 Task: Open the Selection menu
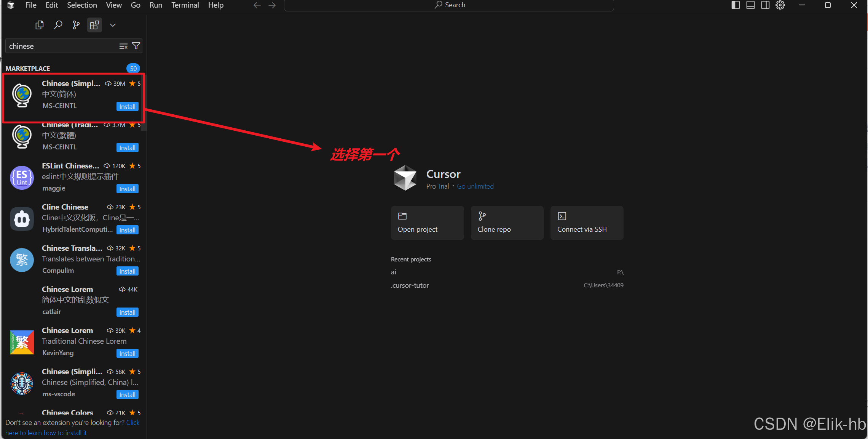tap(82, 5)
